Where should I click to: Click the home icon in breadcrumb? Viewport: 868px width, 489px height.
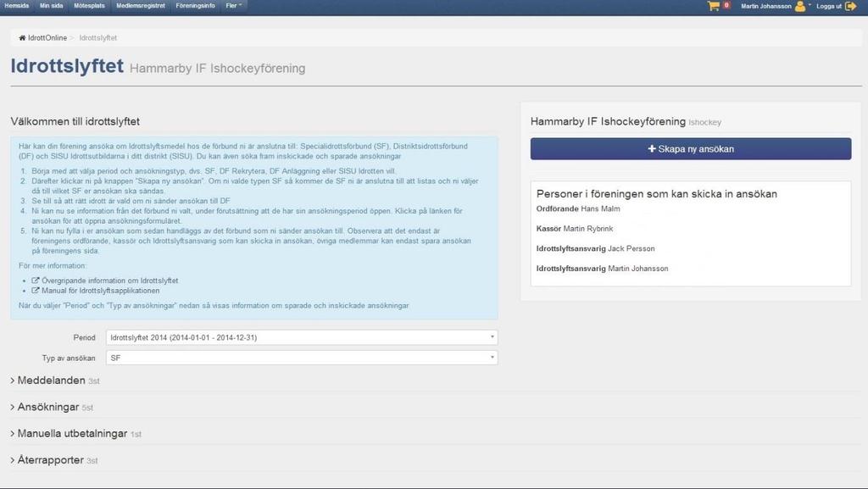[x=22, y=37]
